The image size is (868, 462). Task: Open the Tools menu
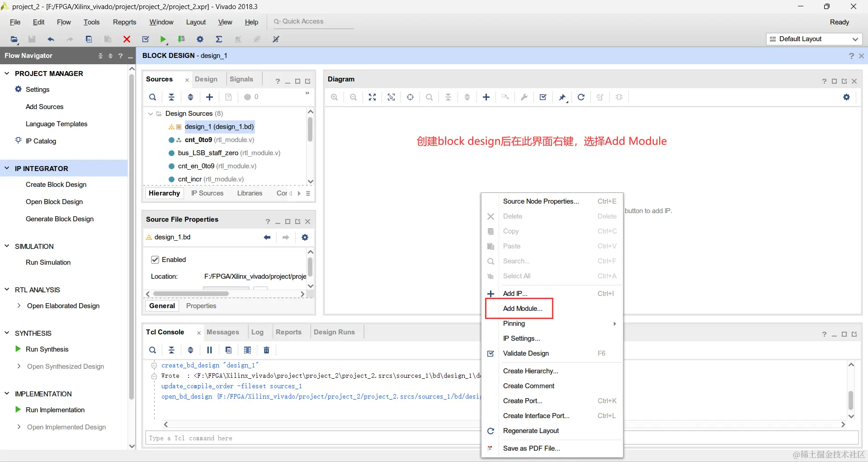91,22
